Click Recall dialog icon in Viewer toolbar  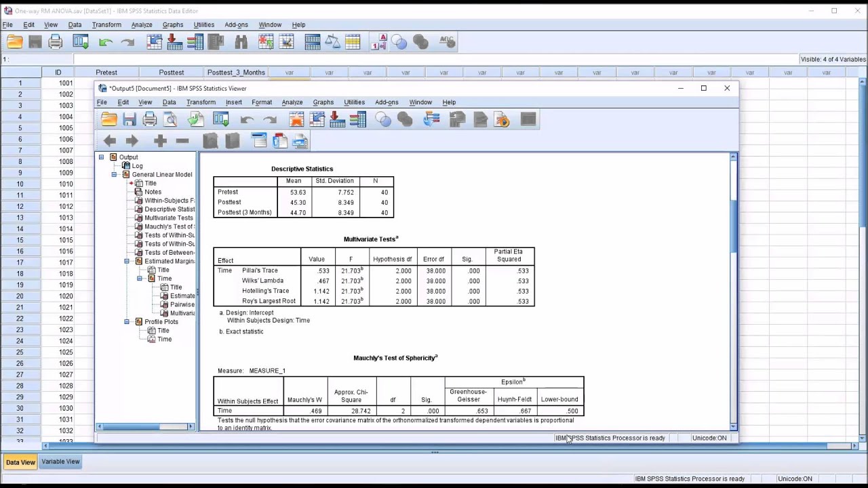point(221,120)
